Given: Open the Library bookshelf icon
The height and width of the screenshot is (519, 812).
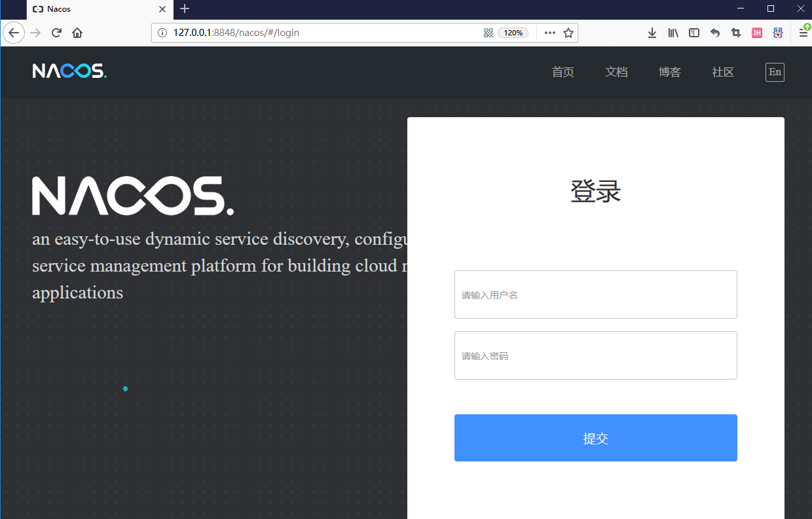Looking at the screenshot, I should (673, 33).
